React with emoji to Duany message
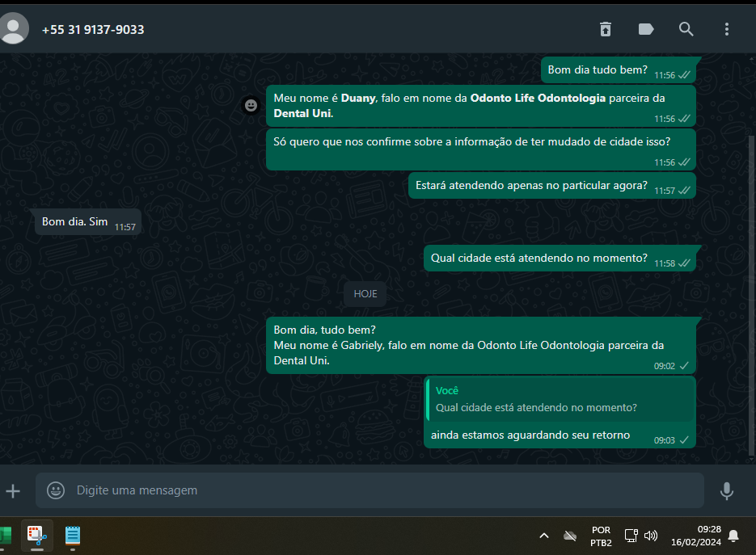756x555 pixels. (x=251, y=106)
